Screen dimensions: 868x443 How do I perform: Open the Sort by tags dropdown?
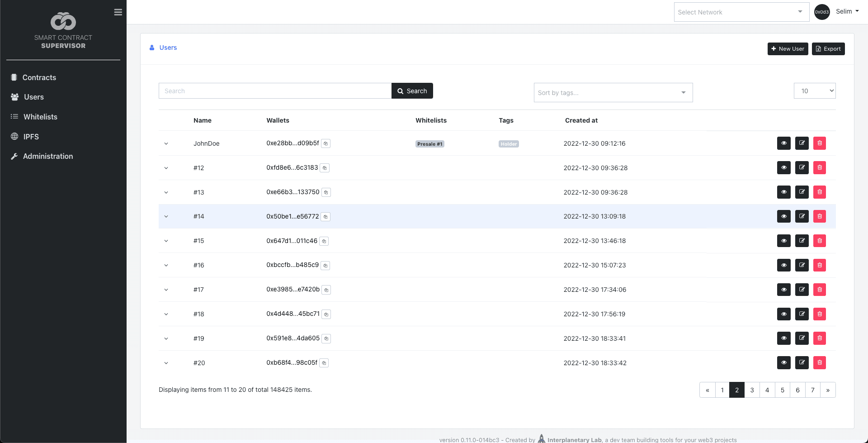(613, 93)
